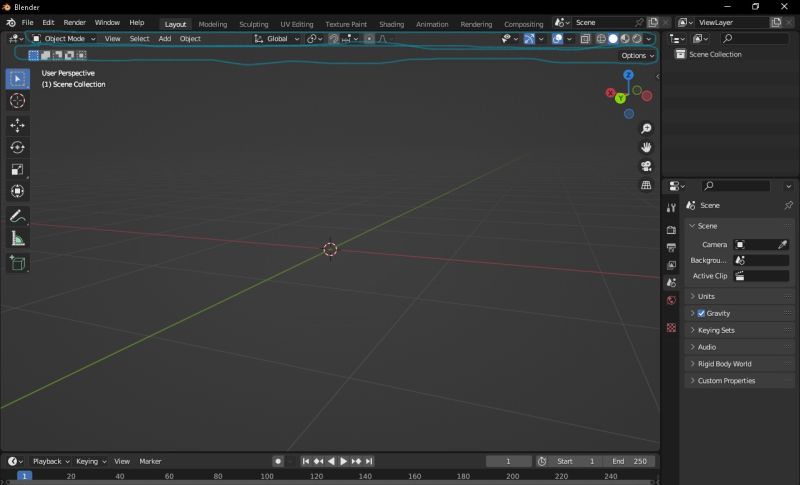Open the World properties tab
Viewport: 800px width, 485px height.
(671, 300)
